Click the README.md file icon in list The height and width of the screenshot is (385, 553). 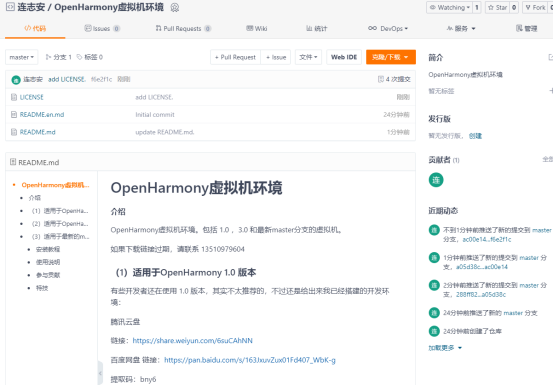[14, 132]
